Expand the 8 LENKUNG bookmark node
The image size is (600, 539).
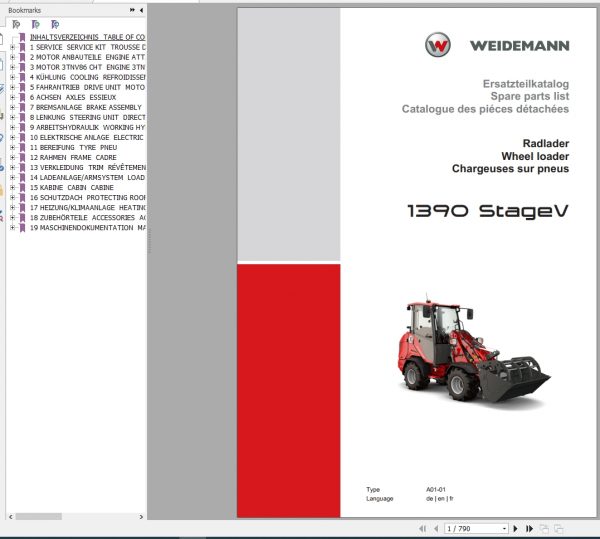point(12,117)
